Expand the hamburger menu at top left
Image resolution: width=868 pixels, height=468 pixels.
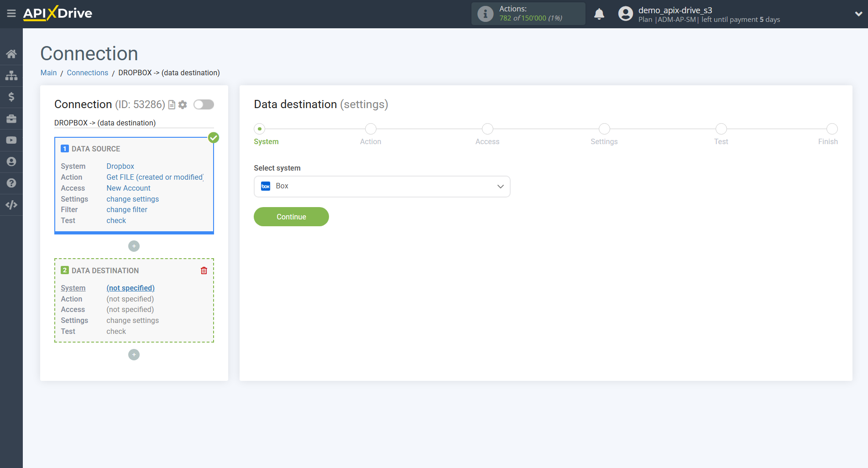tap(11, 13)
